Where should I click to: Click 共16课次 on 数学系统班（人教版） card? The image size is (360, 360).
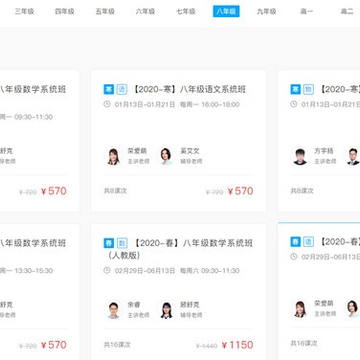click(x=117, y=345)
